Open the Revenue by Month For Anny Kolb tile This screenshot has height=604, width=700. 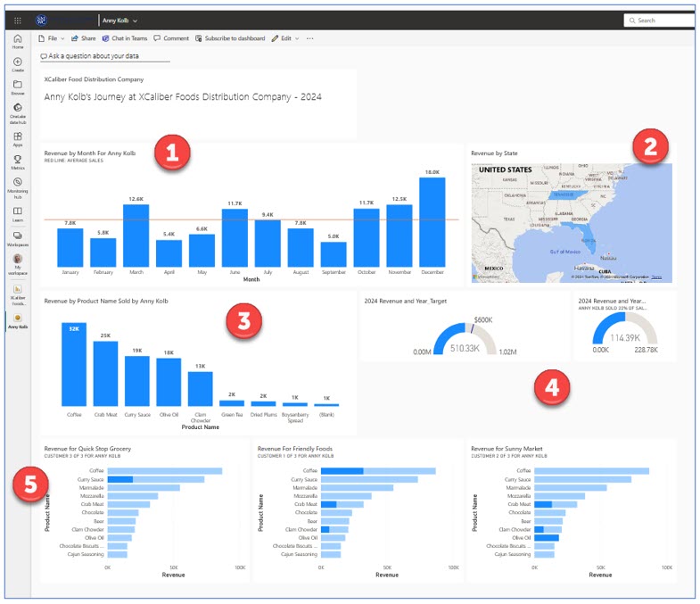coord(90,153)
